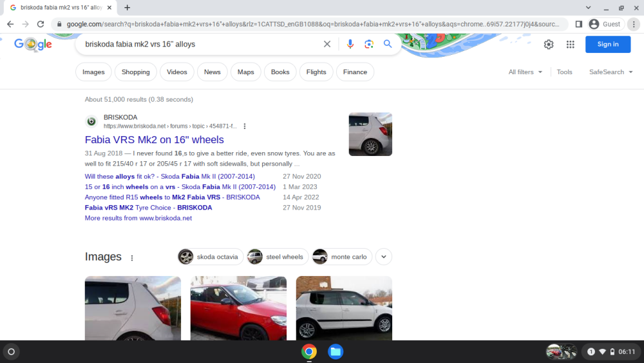Open the Guest profile menu
Viewport: 644px width, 363px height.
[x=606, y=25]
